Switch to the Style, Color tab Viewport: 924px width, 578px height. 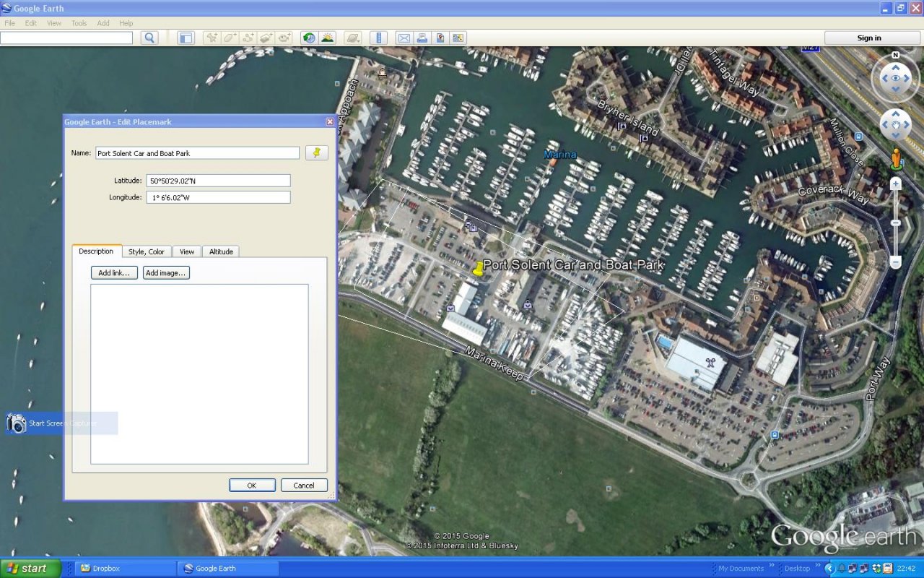point(147,251)
